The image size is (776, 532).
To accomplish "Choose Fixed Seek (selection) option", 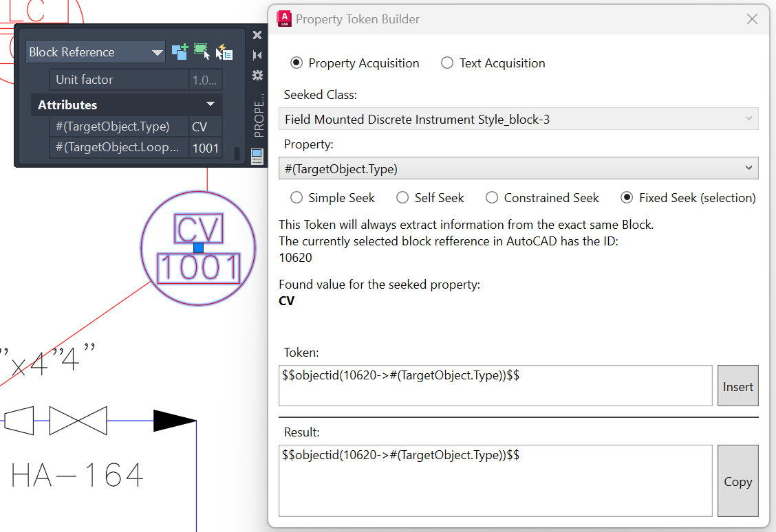I will 627,198.
